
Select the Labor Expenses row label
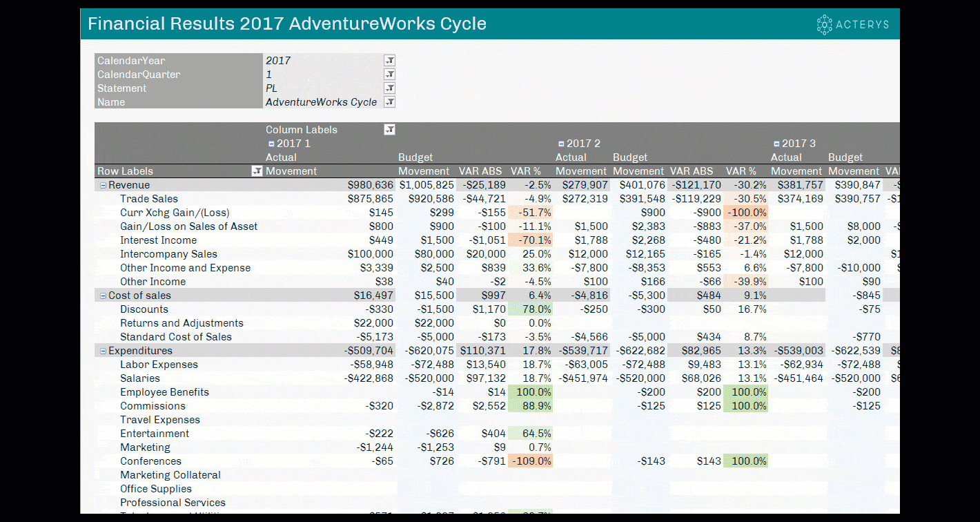159,365
